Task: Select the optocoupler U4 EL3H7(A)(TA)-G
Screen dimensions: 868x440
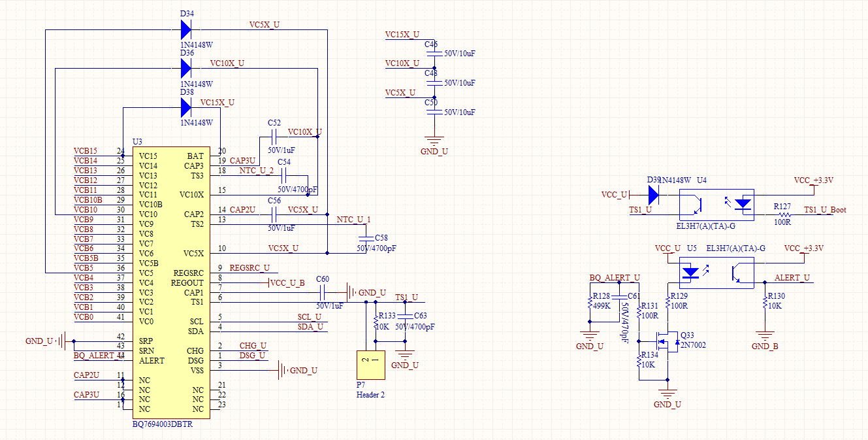Action: click(716, 204)
